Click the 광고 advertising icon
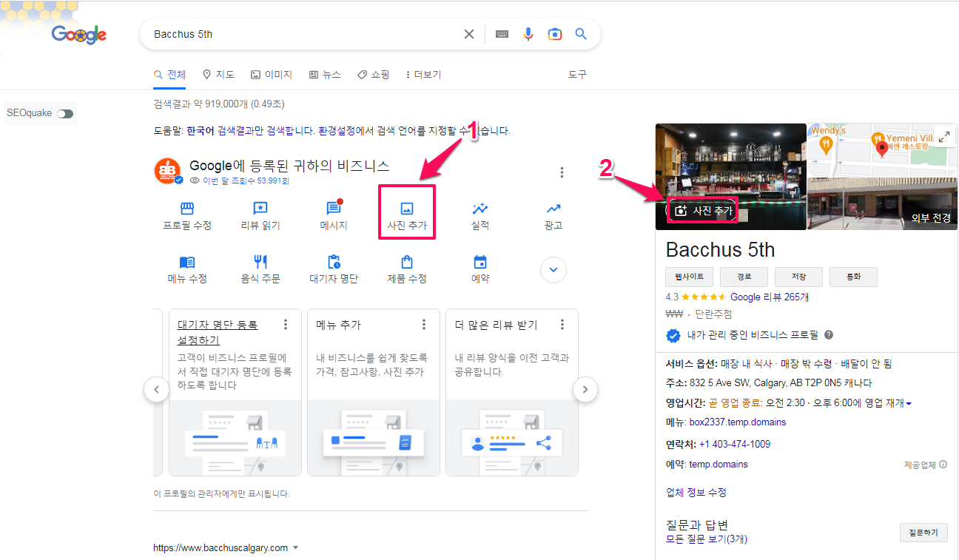 553,212
